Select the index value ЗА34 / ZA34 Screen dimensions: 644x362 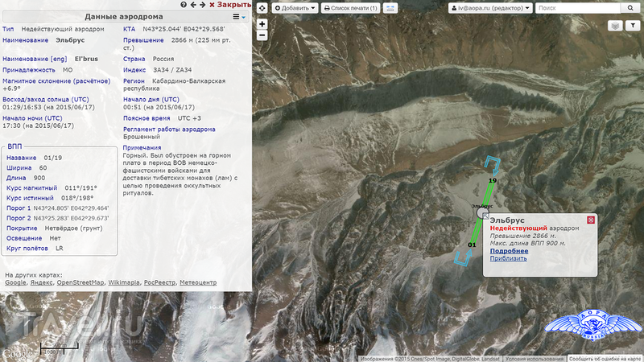(x=172, y=70)
